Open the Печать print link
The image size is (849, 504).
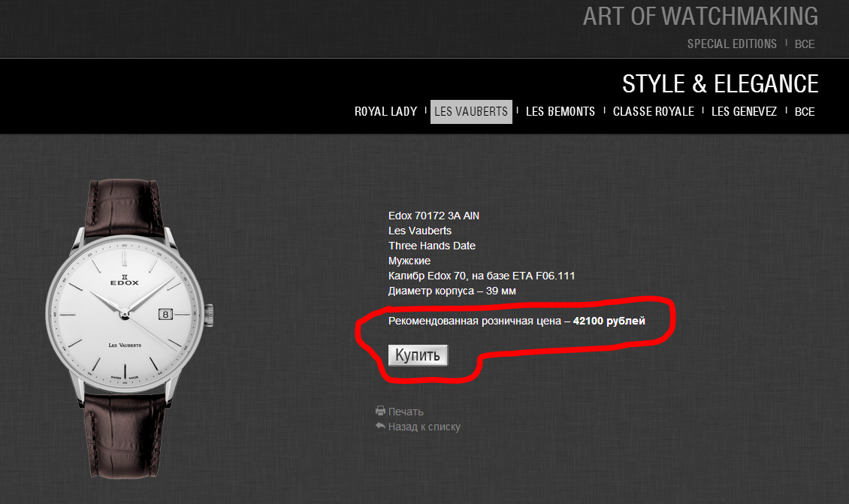(406, 412)
